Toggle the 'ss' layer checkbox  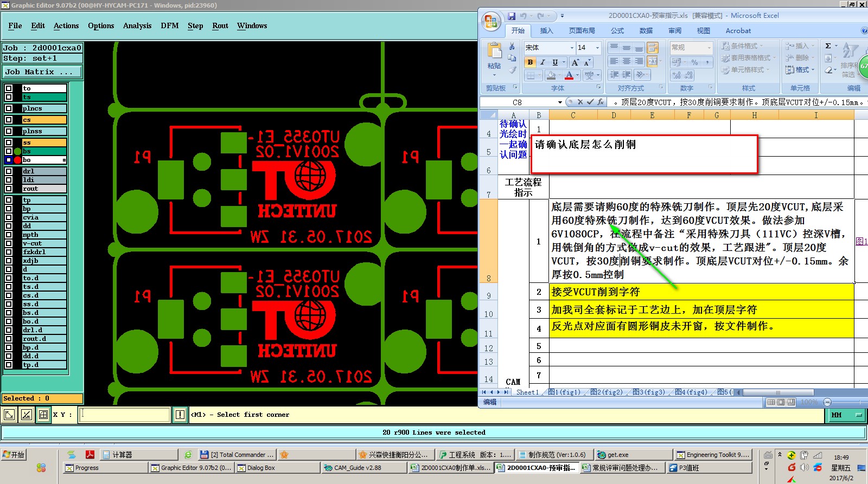pos(9,143)
